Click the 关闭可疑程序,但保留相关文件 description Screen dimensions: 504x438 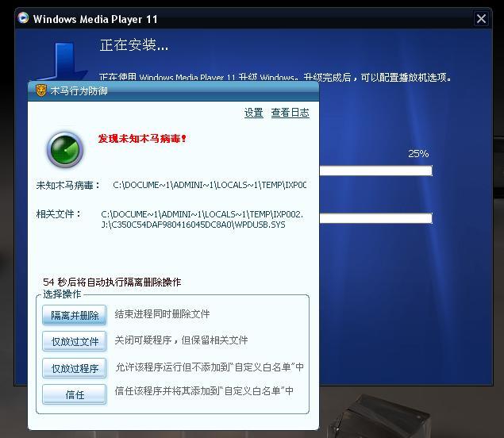181,340
